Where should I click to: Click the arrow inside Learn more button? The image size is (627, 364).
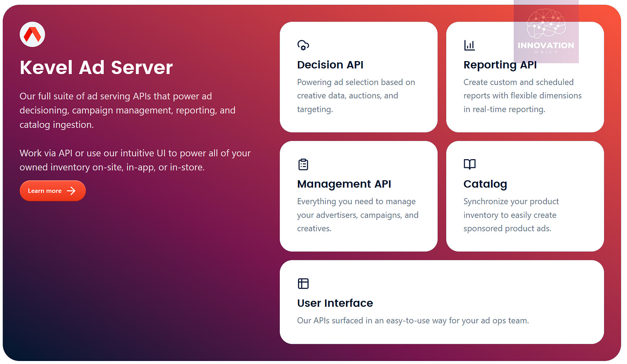[x=71, y=191]
